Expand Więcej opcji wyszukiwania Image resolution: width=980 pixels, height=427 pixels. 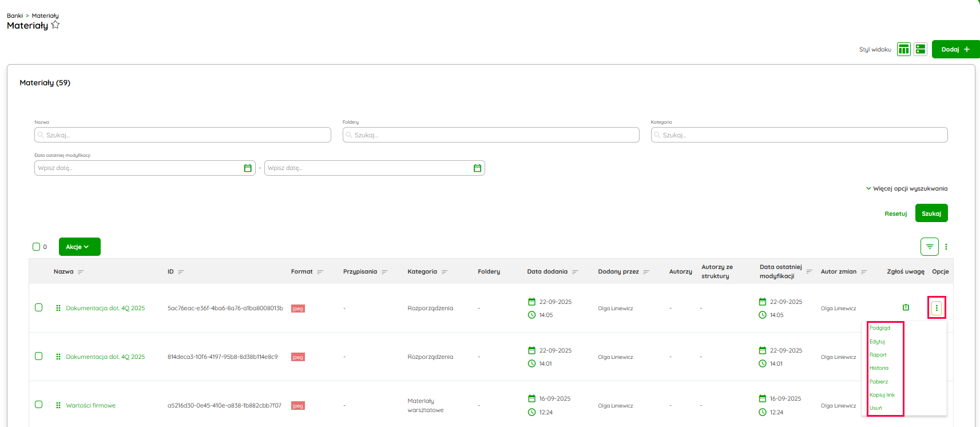coord(907,188)
